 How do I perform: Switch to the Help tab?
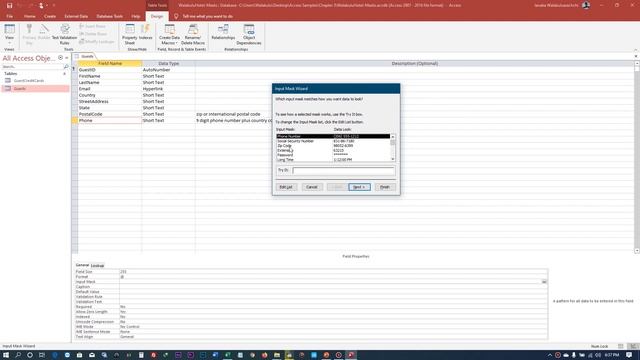136,16
